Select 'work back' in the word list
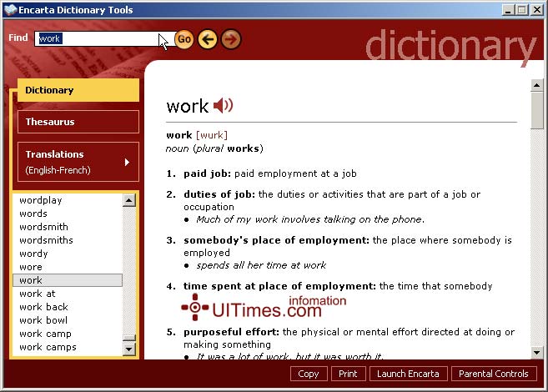Image resolution: width=548 pixels, height=392 pixels. coord(68,307)
